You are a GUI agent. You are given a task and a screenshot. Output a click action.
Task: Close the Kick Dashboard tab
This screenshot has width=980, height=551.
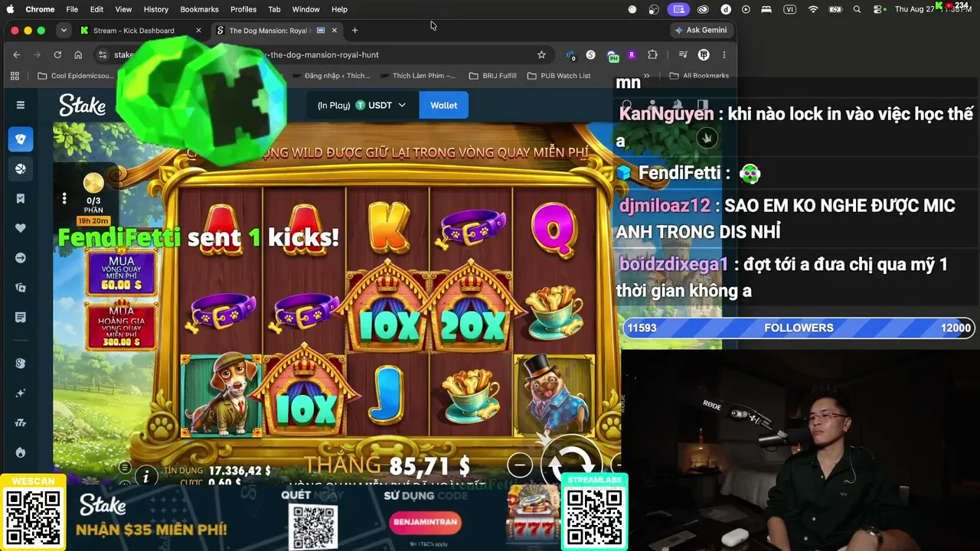[198, 31]
